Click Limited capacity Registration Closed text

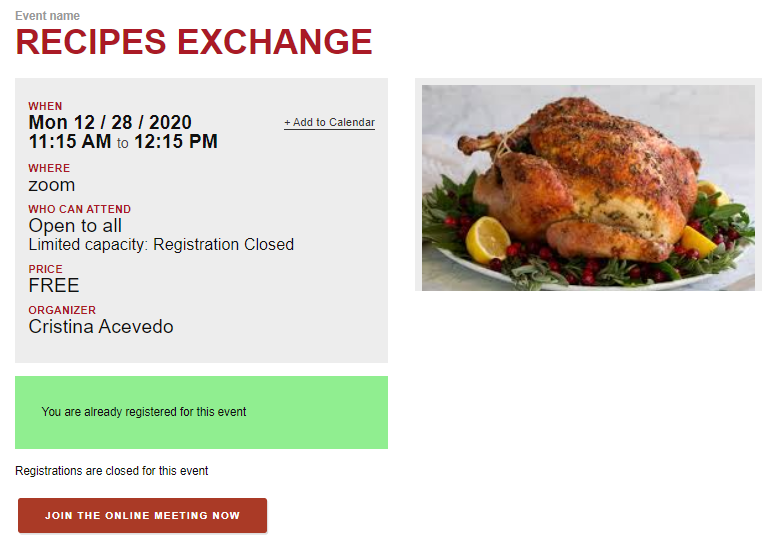161,244
